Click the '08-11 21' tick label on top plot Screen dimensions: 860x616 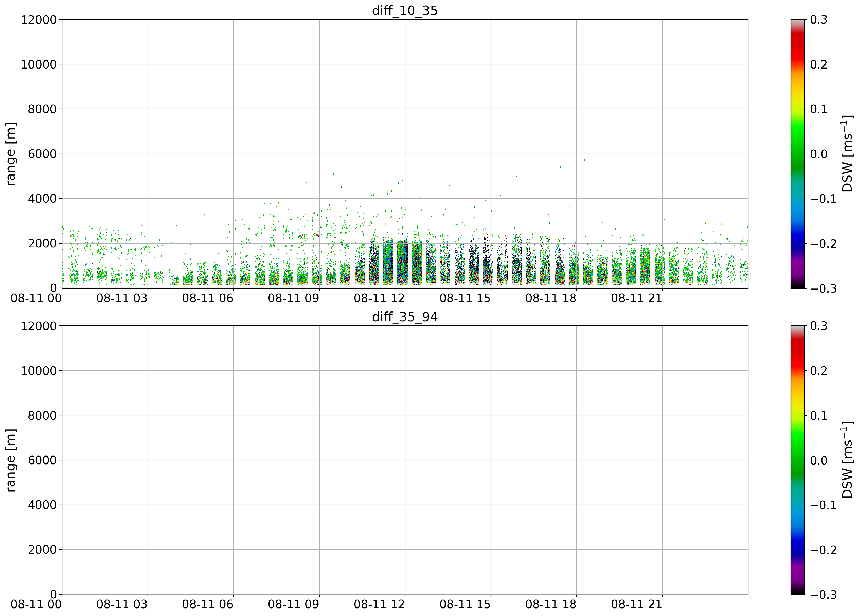pyautogui.click(x=637, y=298)
